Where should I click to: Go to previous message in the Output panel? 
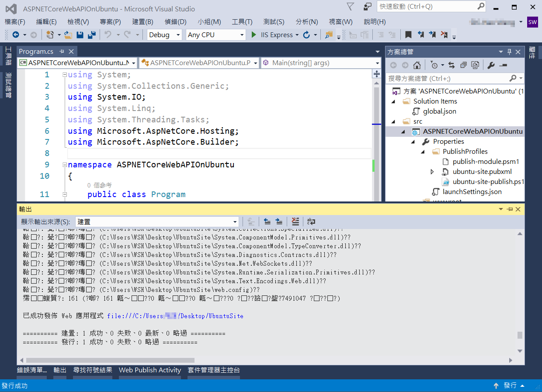click(x=267, y=222)
